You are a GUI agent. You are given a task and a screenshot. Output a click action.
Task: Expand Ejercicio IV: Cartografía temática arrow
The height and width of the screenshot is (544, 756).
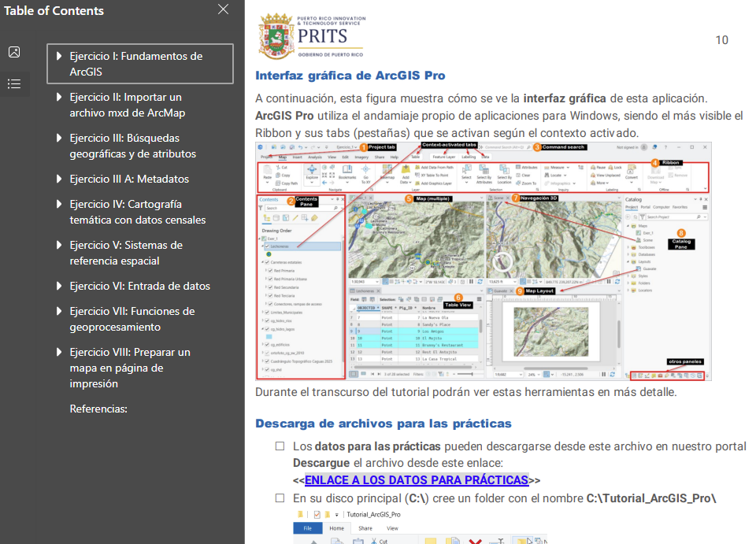[x=58, y=204]
